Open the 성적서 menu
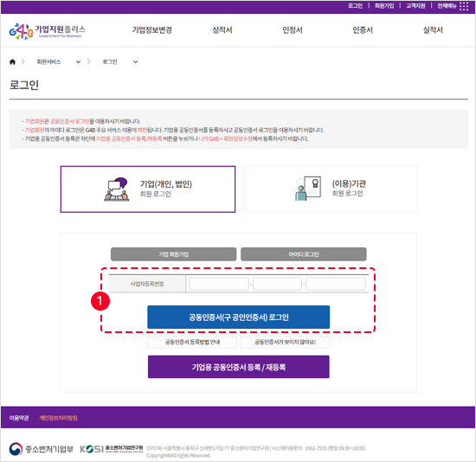Viewport: 476px width, 462px height. [x=222, y=29]
